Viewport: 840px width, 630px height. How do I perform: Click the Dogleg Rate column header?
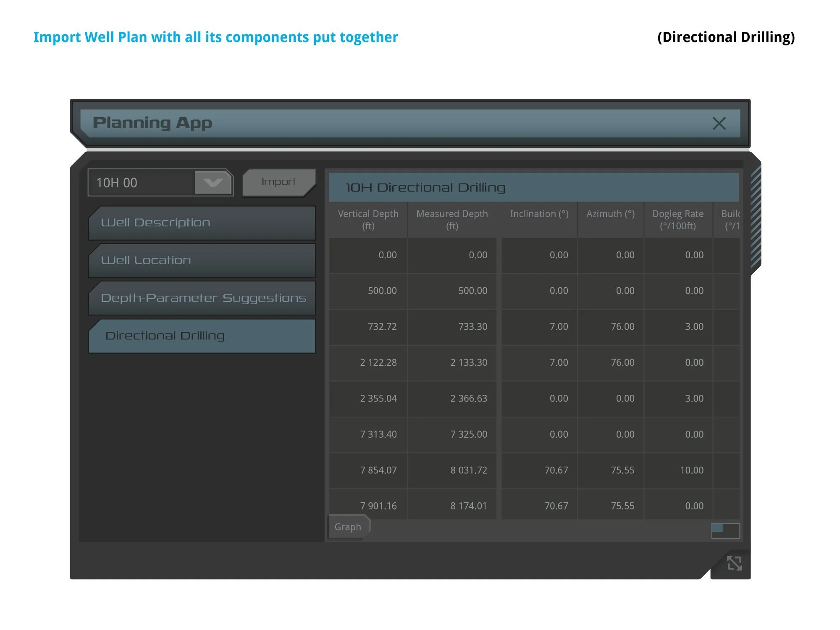point(677,220)
